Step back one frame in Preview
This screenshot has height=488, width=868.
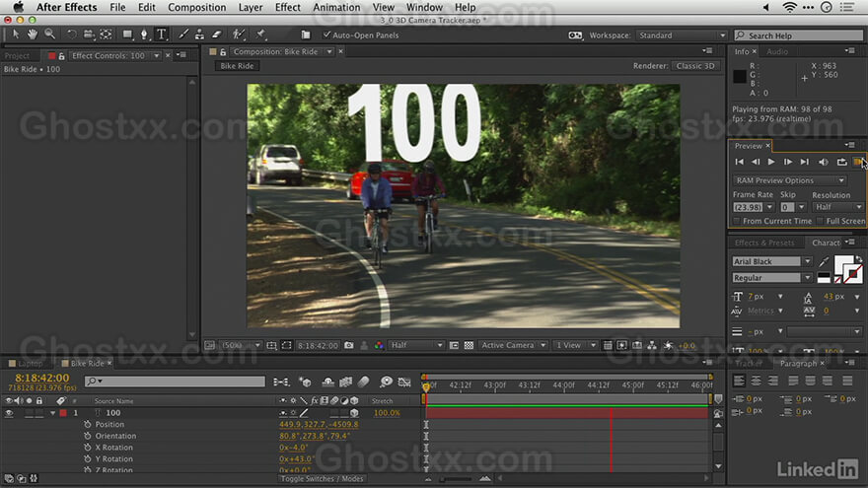[756, 162]
